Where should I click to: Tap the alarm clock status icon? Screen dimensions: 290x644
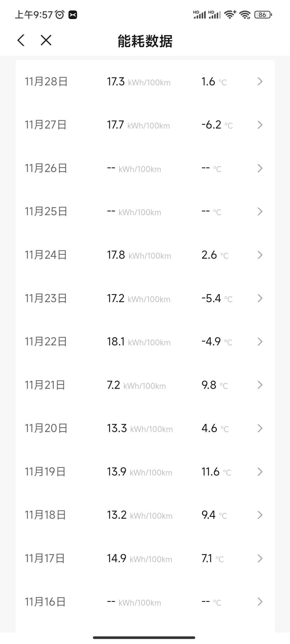tap(60, 15)
